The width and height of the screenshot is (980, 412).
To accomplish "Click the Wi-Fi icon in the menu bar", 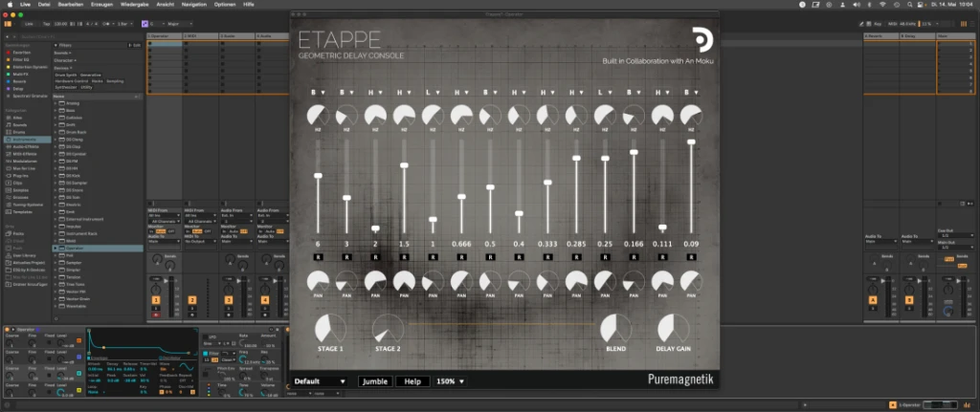I will pos(882,4).
